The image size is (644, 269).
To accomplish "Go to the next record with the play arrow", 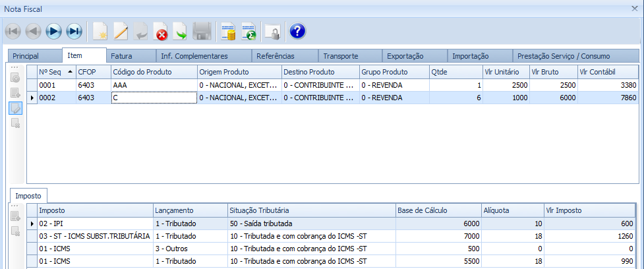I will [53, 30].
